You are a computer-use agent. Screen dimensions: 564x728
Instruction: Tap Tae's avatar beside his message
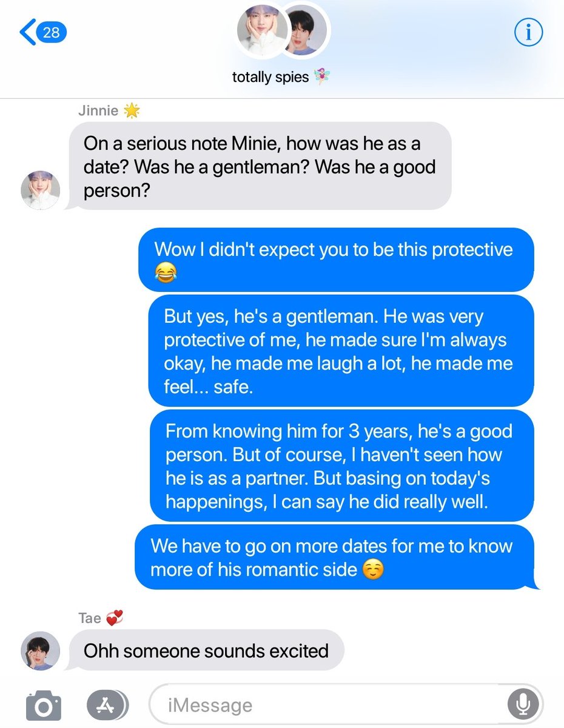pos(41,651)
